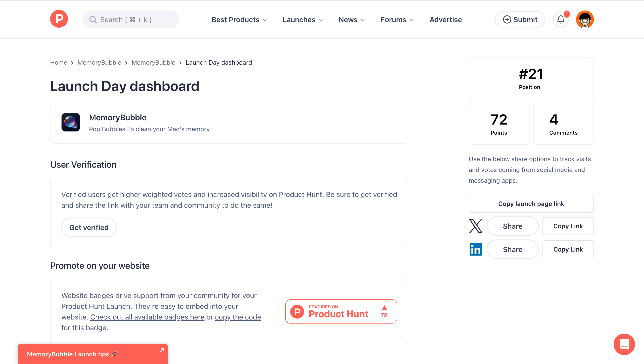The height and width of the screenshot is (364, 644).
Task: Open the user profile avatar
Action: (585, 19)
